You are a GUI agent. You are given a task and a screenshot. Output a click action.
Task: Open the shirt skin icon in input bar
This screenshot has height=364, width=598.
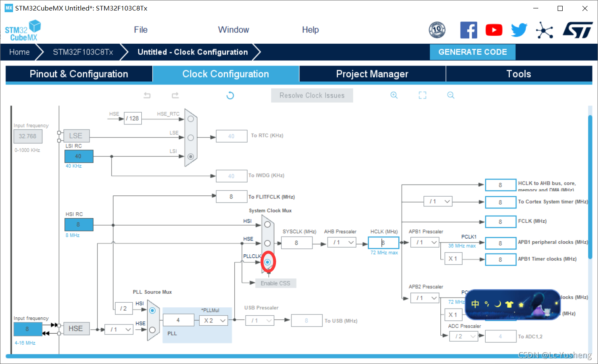coord(509,304)
